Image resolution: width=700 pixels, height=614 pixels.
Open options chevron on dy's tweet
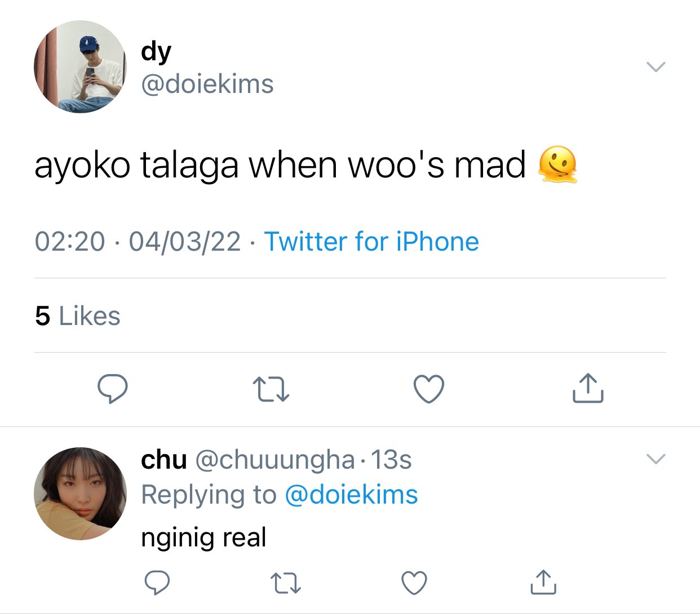[656, 66]
